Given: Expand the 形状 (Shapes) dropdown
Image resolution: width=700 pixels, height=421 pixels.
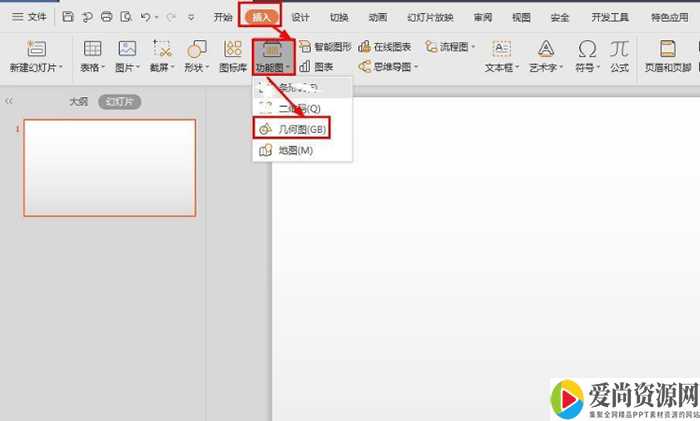Looking at the screenshot, I should [197, 67].
